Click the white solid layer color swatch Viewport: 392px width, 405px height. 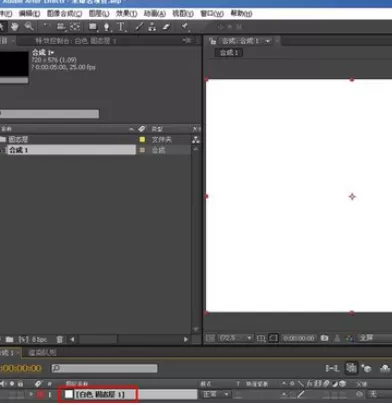point(69,394)
